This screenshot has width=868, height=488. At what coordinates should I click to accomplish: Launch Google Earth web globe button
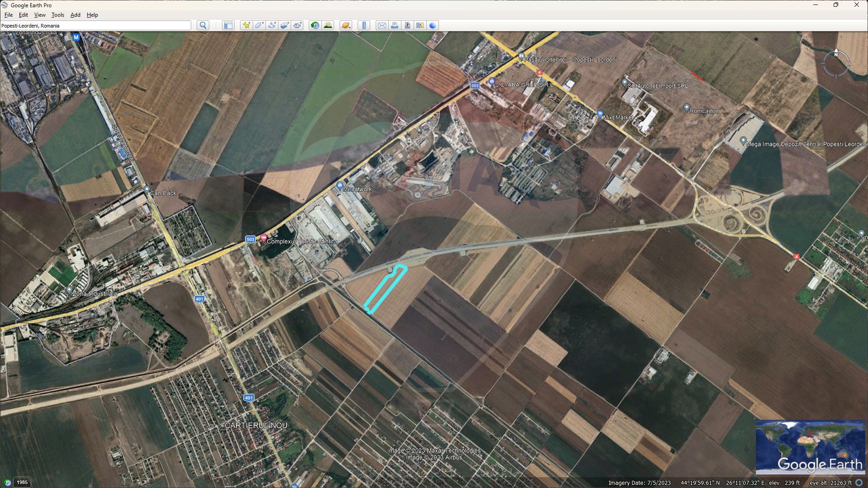[x=433, y=25]
